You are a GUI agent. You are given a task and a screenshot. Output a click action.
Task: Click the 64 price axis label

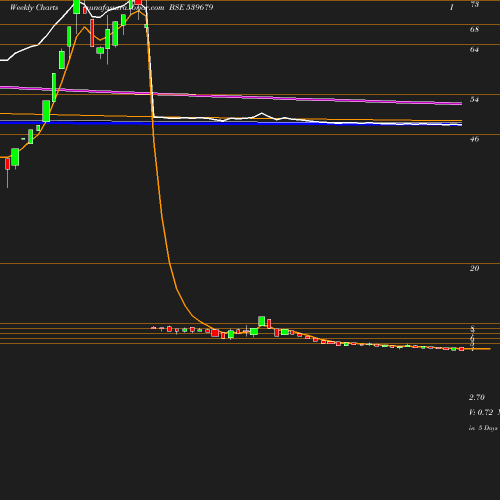click(474, 49)
